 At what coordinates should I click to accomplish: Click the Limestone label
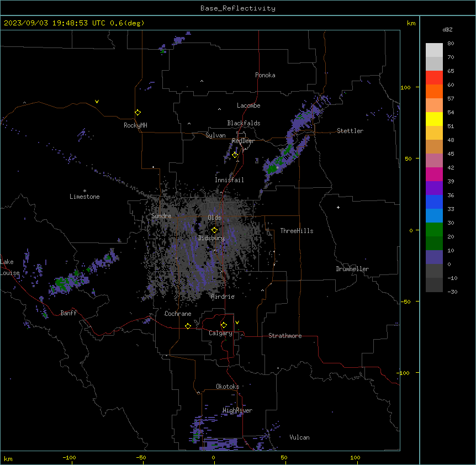tap(84, 197)
